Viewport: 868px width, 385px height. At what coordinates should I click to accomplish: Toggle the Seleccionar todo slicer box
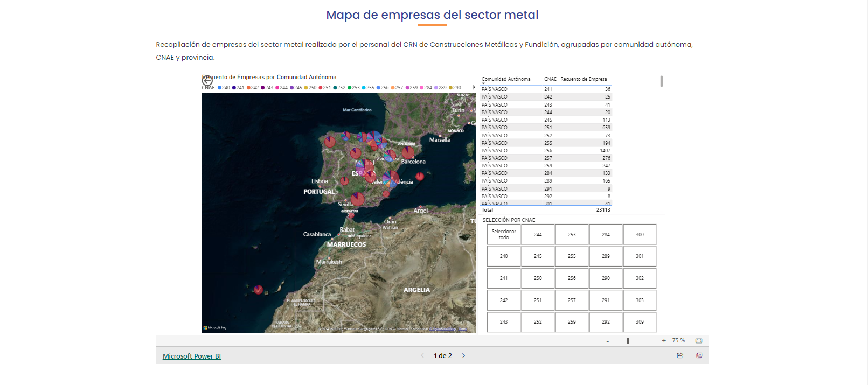[503, 234]
